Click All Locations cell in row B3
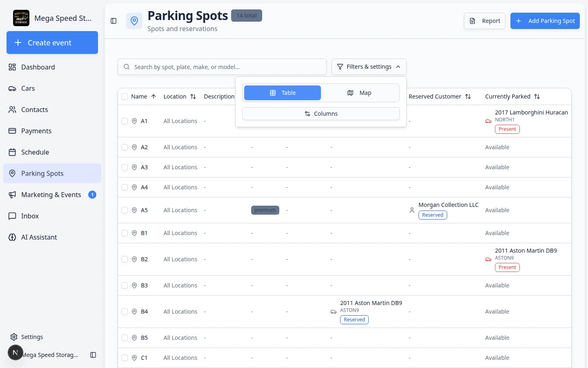This screenshot has width=588, height=368. (180, 285)
